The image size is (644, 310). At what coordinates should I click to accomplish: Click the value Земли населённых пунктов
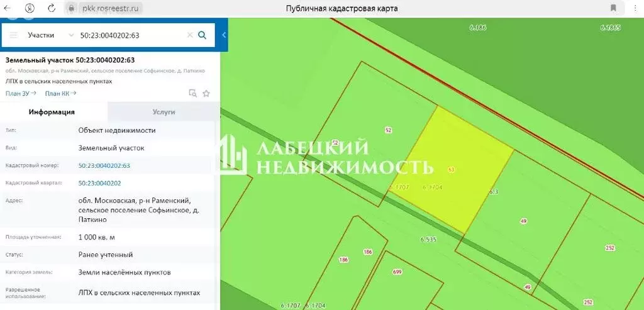[x=125, y=272]
